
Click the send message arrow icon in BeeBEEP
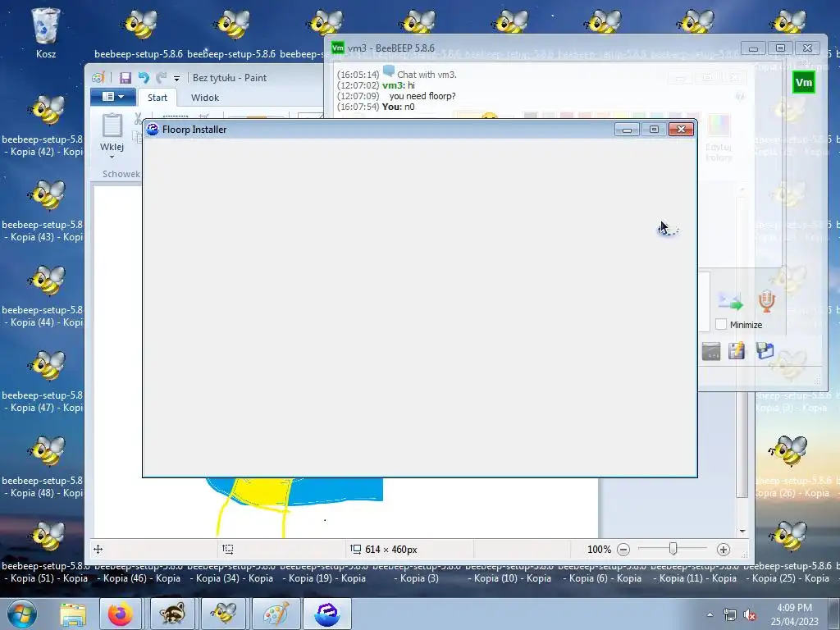730,301
